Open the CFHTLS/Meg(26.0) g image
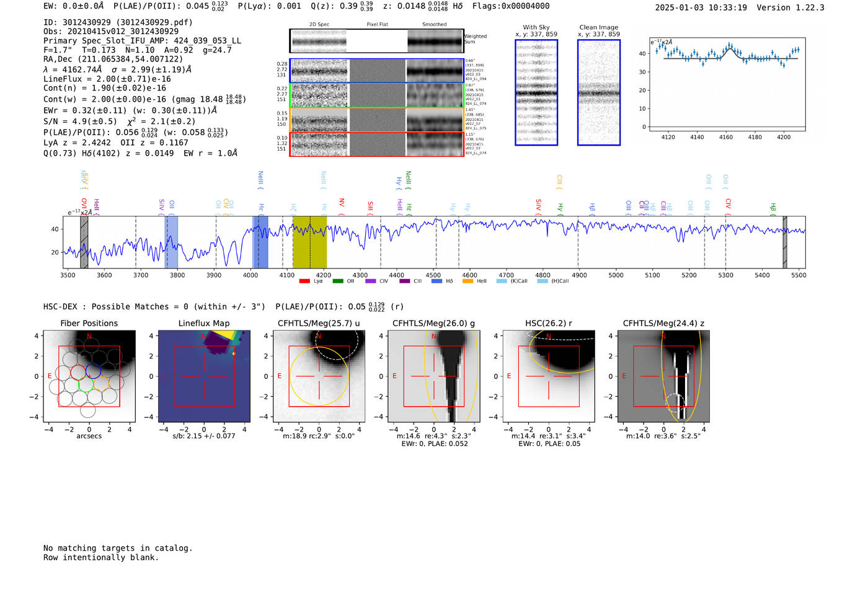Image resolution: width=868 pixels, height=591 pixels. 433,376
